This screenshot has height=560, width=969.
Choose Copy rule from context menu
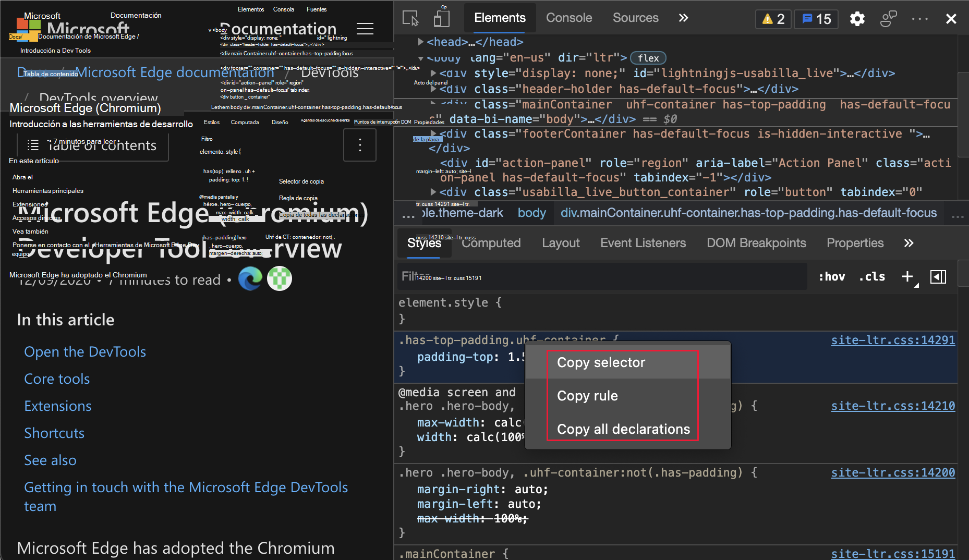tap(587, 395)
